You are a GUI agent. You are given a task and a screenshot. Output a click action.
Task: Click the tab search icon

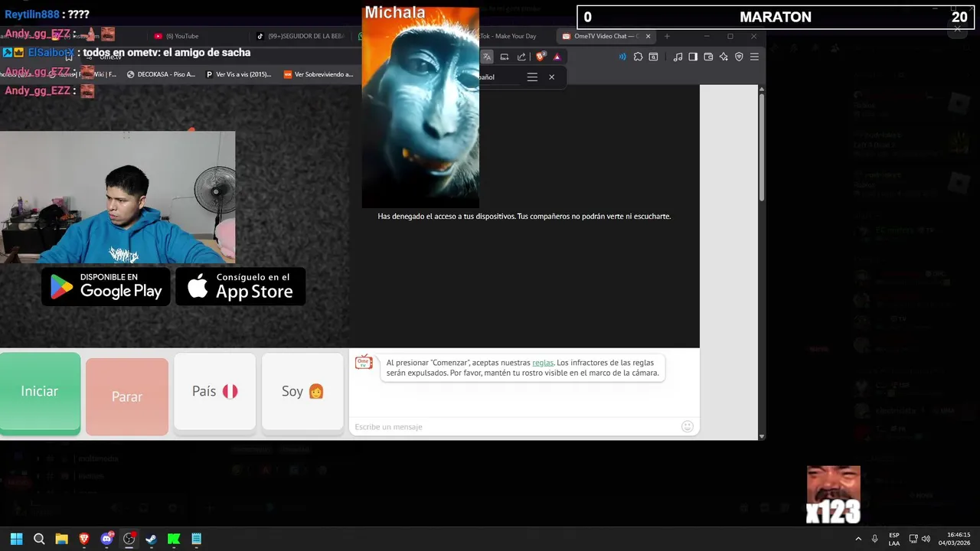(653, 57)
